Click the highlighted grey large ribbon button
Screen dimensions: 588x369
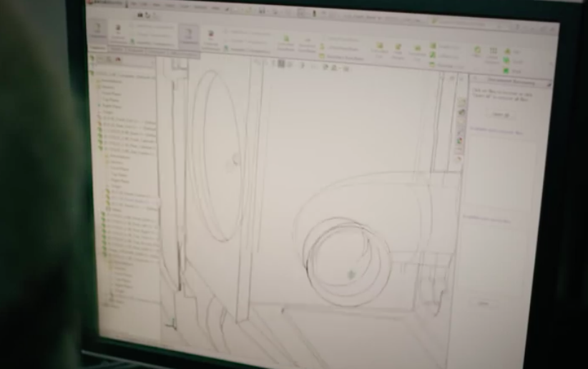coord(189,36)
